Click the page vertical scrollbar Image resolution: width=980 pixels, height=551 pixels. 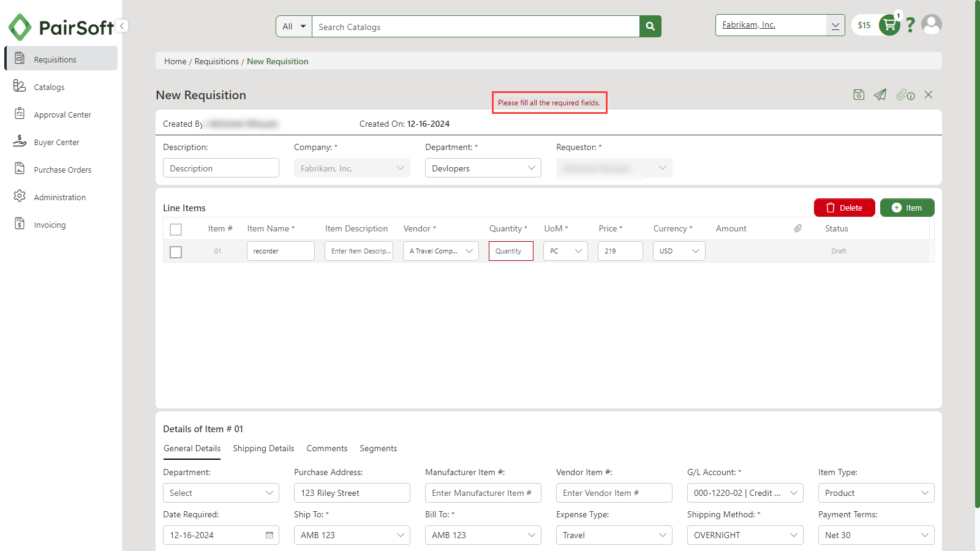point(977,254)
